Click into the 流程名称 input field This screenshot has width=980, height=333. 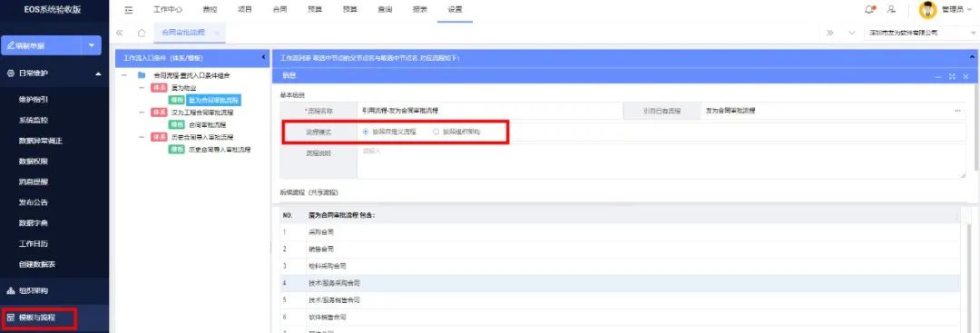(x=491, y=111)
